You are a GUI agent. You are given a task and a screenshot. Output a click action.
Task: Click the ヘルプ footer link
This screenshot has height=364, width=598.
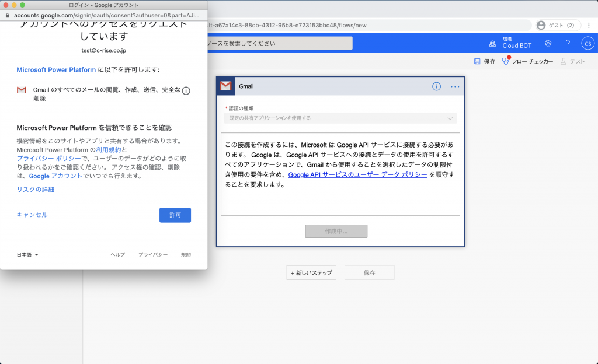pos(117,255)
